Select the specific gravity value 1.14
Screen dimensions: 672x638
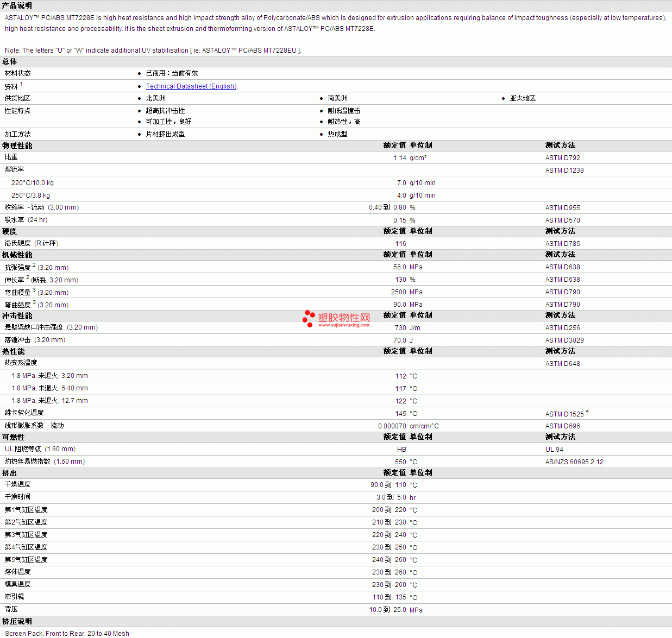pos(400,158)
